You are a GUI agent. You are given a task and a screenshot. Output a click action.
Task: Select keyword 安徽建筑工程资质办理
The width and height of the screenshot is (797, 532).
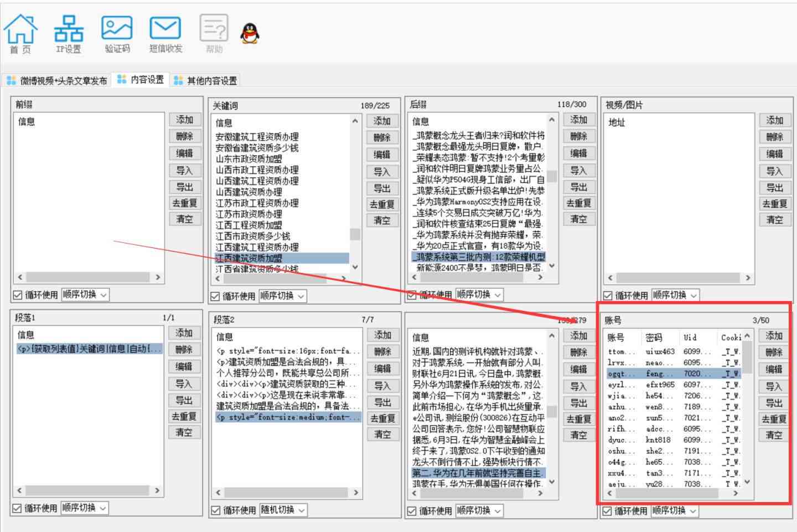pos(282,137)
